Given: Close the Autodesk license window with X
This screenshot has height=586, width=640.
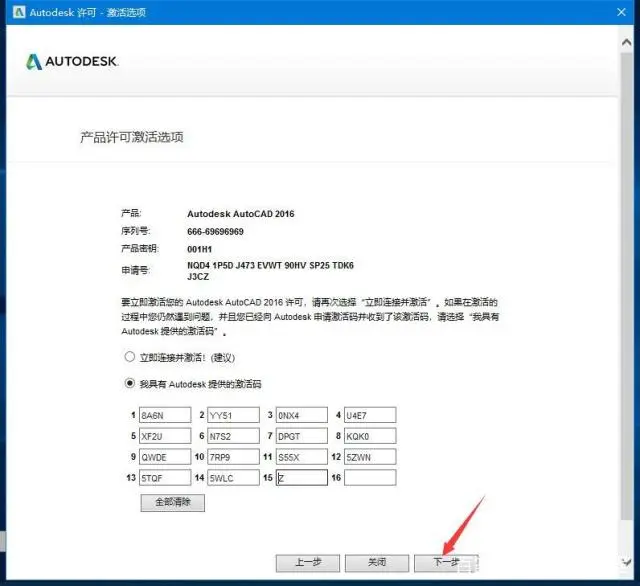Looking at the screenshot, I should 621,12.
